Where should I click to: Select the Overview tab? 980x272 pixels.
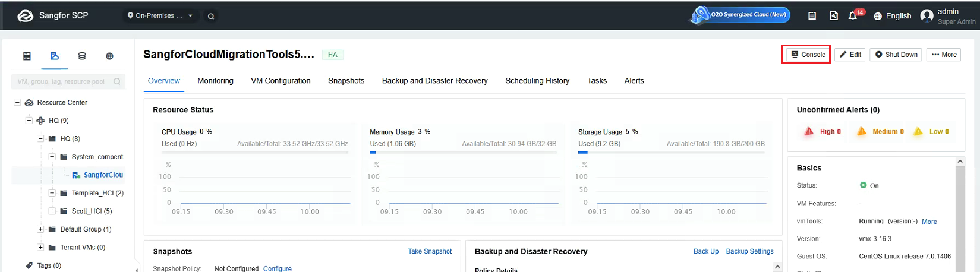pyautogui.click(x=164, y=81)
